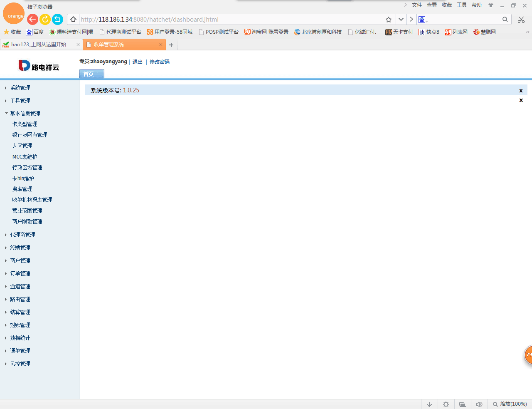Open 列表网 bookmark
532x409 pixels.
456,32
